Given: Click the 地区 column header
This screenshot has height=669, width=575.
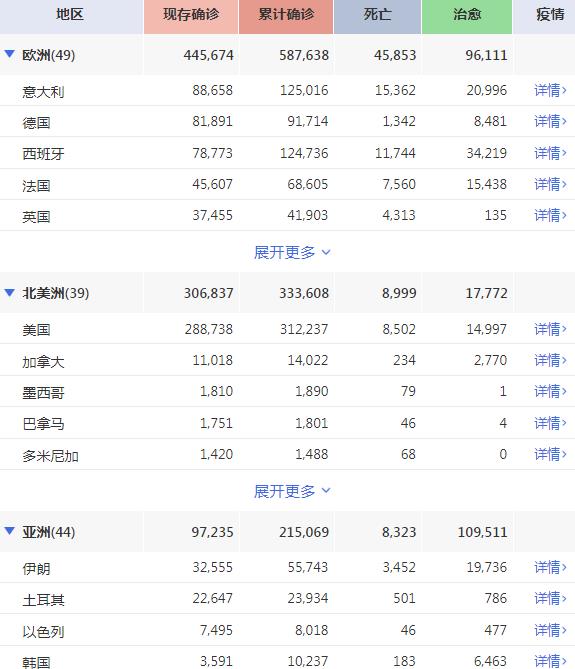Looking at the screenshot, I should (x=71, y=16).
